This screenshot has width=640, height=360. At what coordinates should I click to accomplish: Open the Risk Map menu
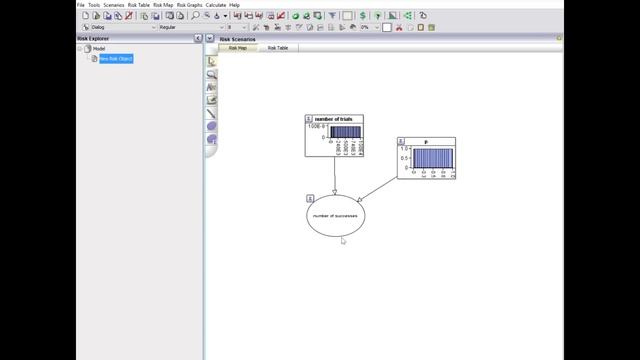tap(163, 5)
